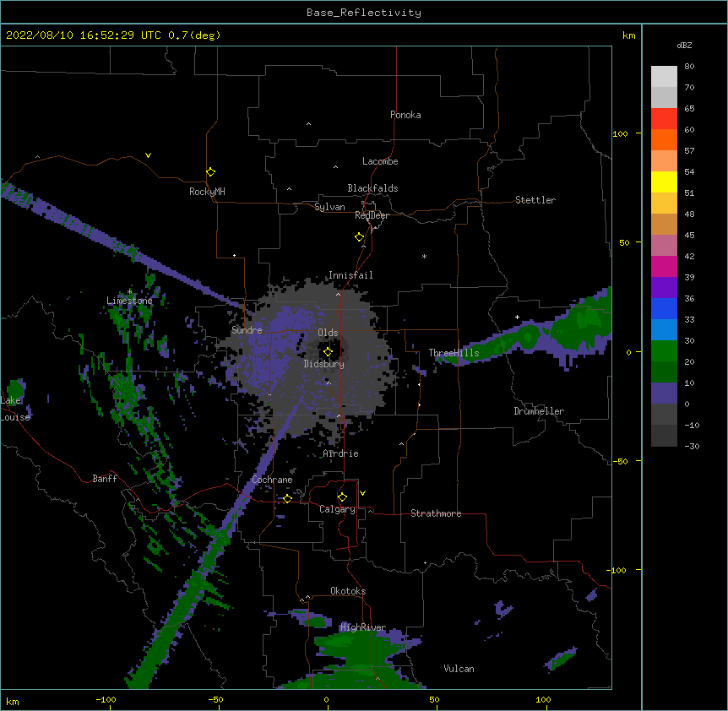The image size is (728, 711).
Task: Pick the red 60–65 dBZ legend color
Action: click(664, 119)
